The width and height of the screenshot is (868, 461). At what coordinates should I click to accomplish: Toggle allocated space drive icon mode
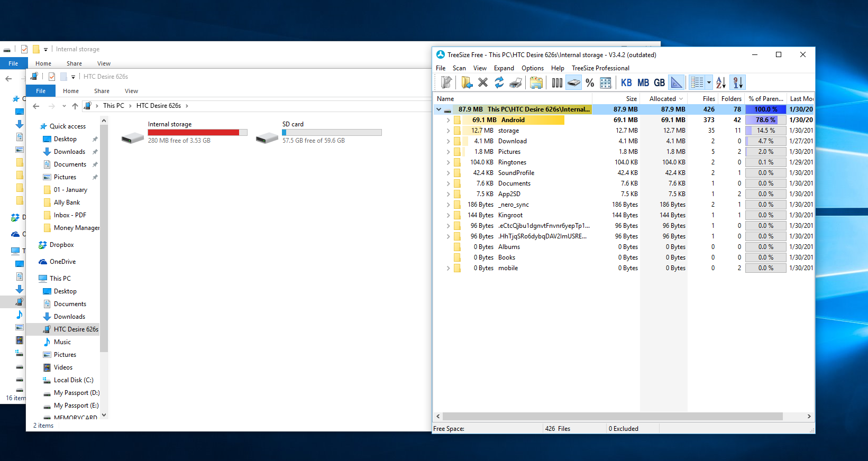click(x=574, y=82)
